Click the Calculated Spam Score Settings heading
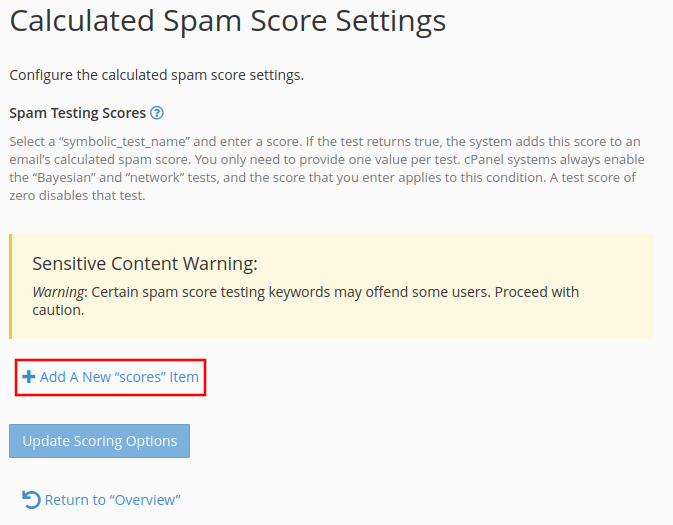This screenshot has height=525, width=673. (x=228, y=21)
